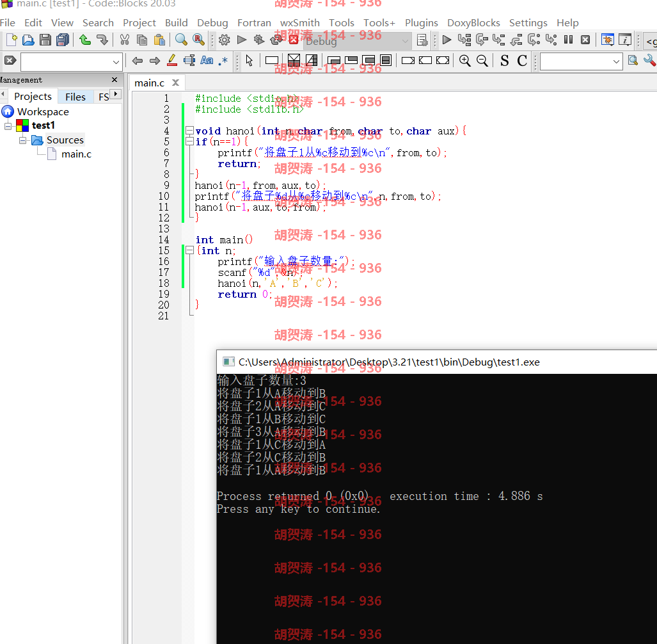Click the Save all files icon
The image size is (657, 644).
(x=63, y=40)
